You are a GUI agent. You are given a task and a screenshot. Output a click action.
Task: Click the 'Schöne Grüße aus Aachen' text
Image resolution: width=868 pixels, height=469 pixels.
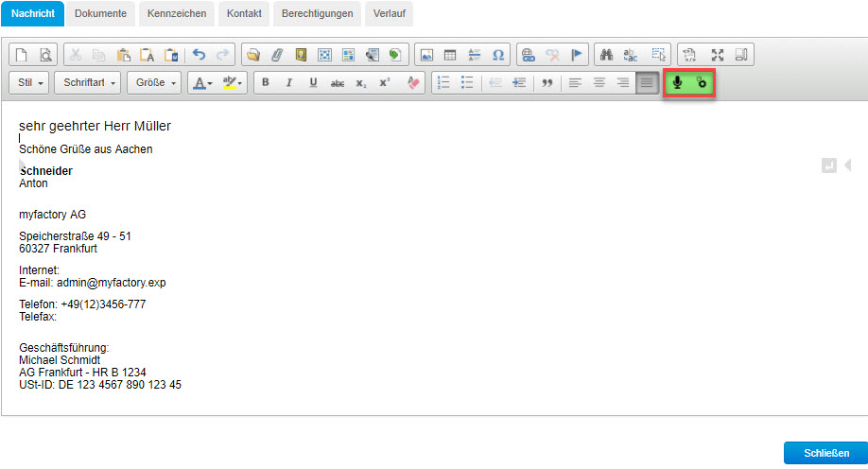86,149
